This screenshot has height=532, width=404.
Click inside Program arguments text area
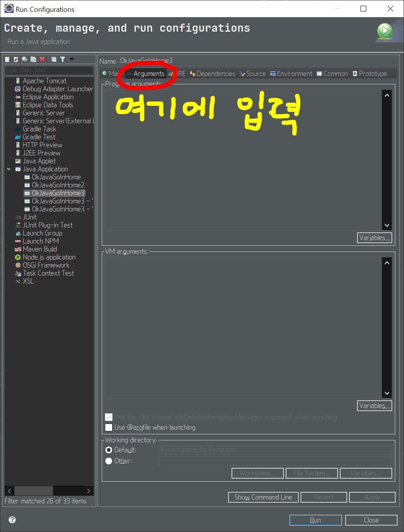[243, 160]
